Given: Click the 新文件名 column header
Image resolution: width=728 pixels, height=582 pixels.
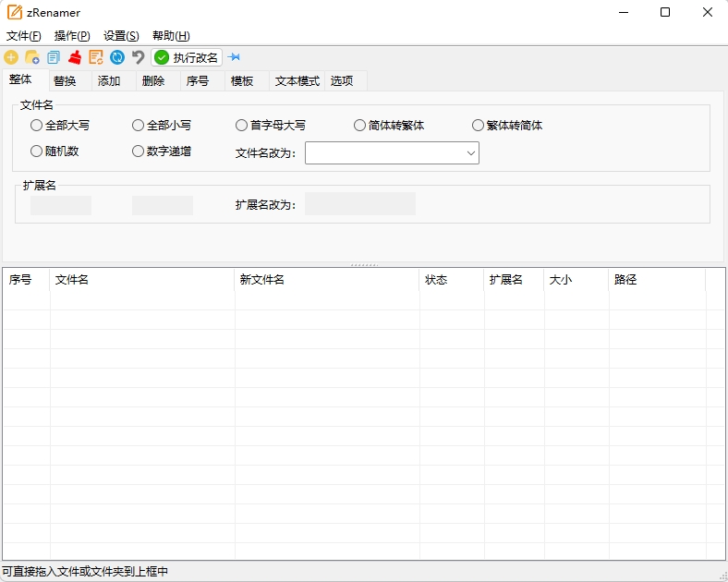Looking at the screenshot, I should 327,279.
